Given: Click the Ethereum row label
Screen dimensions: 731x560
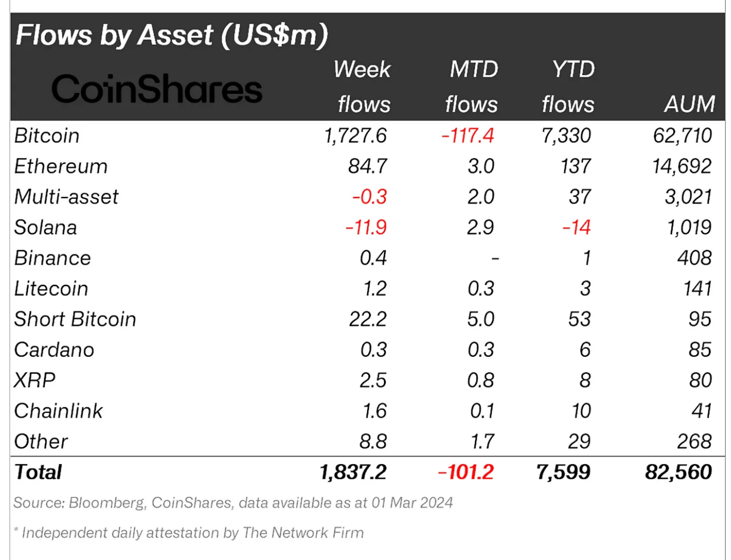Looking at the screenshot, I should click(x=61, y=166).
